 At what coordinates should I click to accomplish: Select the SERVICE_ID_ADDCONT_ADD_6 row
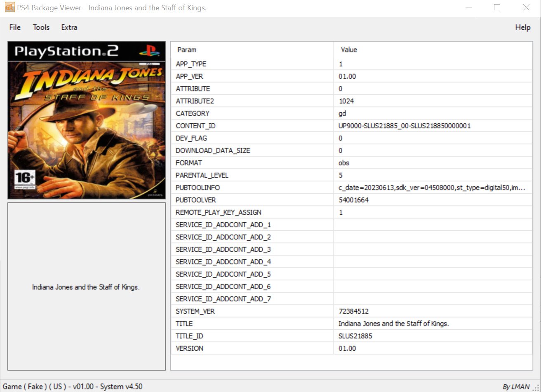point(351,286)
